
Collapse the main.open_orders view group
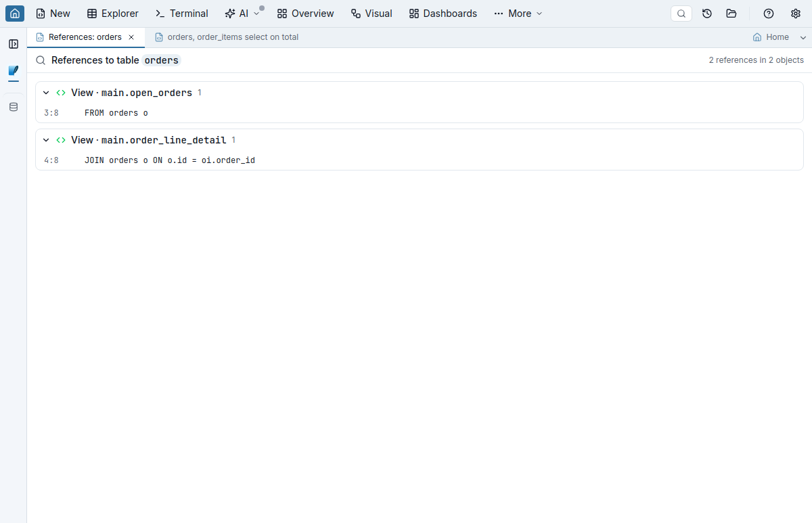click(46, 93)
